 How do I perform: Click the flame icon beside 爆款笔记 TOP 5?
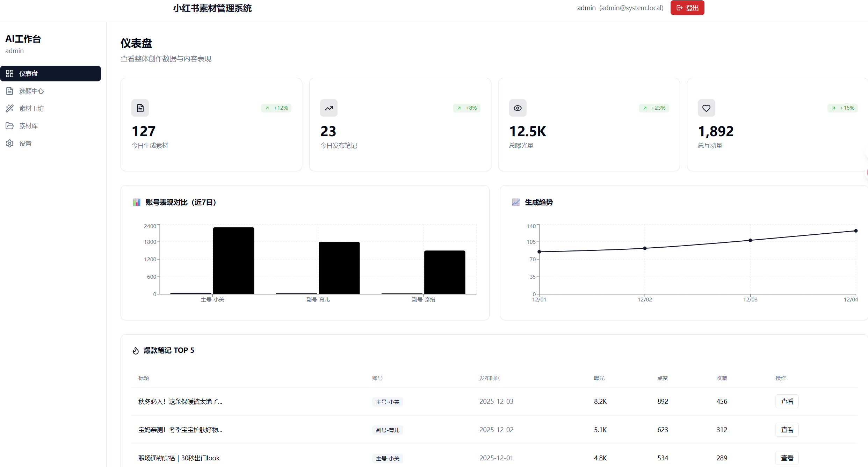click(x=136, y=350)
